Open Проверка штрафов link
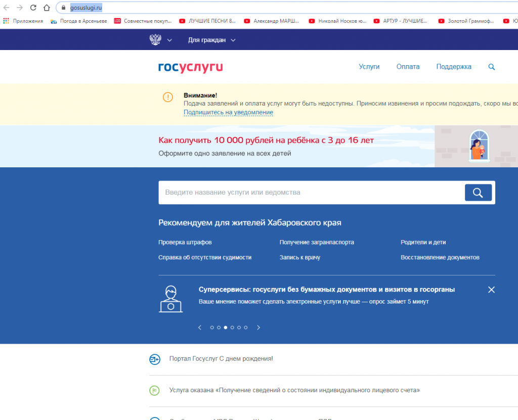Image resolution: width=518 pixels, height=420 pixels. click(x=185, y=243)
